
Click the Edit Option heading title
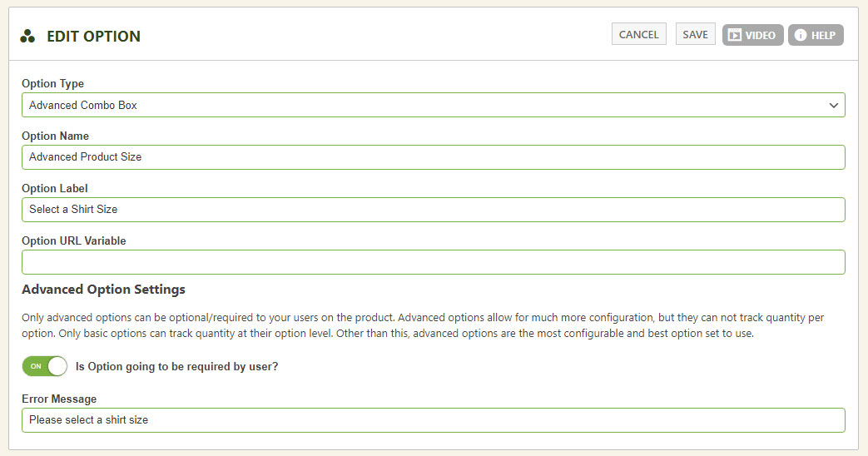click(93, 37)
